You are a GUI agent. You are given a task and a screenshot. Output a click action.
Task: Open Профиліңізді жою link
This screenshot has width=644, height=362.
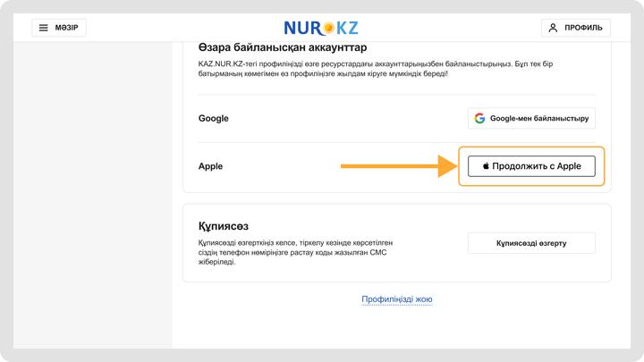pos(397,299)
